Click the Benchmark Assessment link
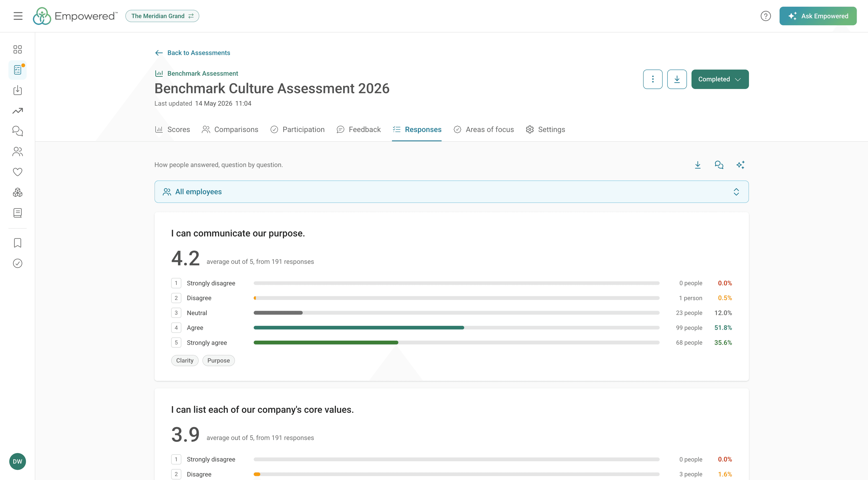The height and width of the screenshot is (480, 868). [196, 73]
